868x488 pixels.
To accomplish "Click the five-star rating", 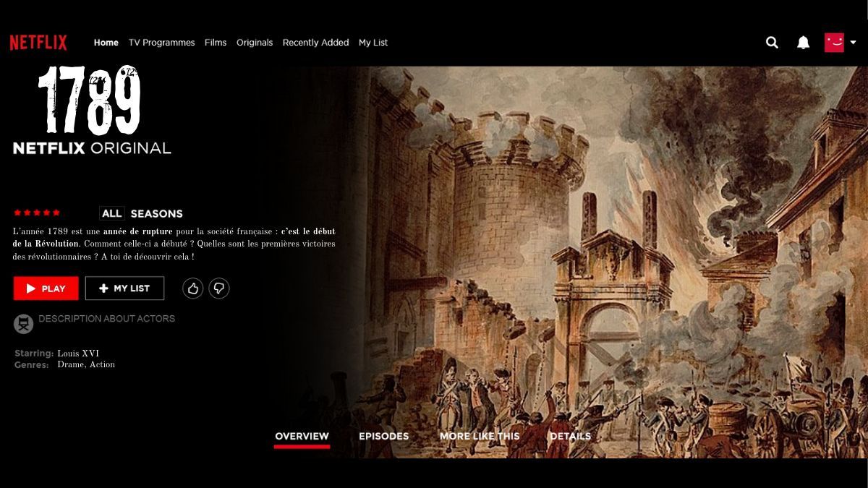I will tap(37, 213).
